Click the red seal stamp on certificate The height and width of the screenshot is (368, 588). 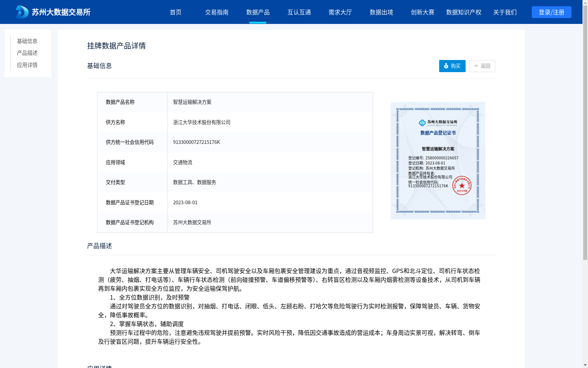click(462, 185)
